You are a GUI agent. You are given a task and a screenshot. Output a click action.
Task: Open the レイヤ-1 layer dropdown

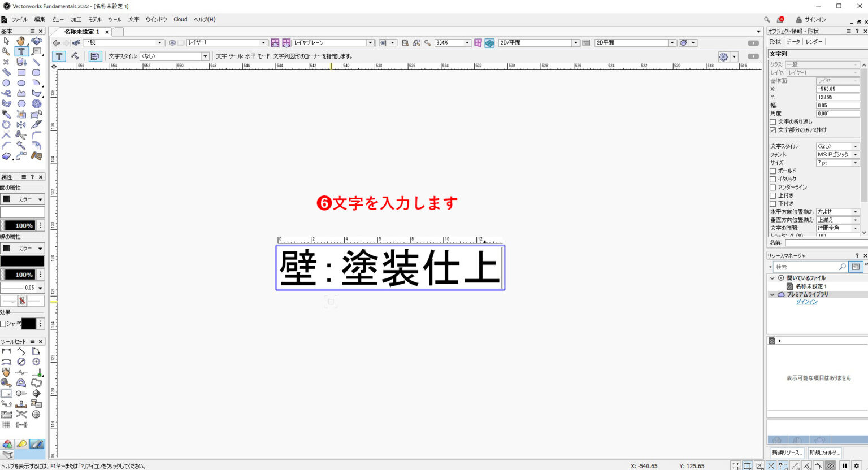(263, 42)
